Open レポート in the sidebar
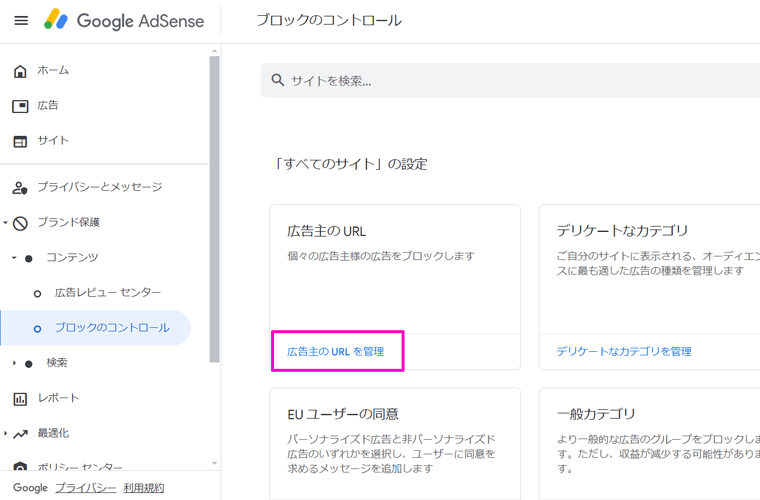 pos(58,398)
